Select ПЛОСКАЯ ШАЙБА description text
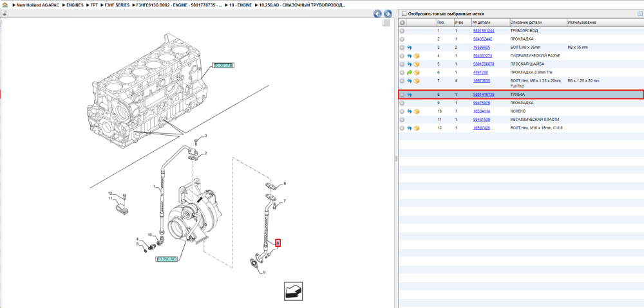The height and width of the screenshot is (308, 644). pyautogui.click(x=527, y=64)
